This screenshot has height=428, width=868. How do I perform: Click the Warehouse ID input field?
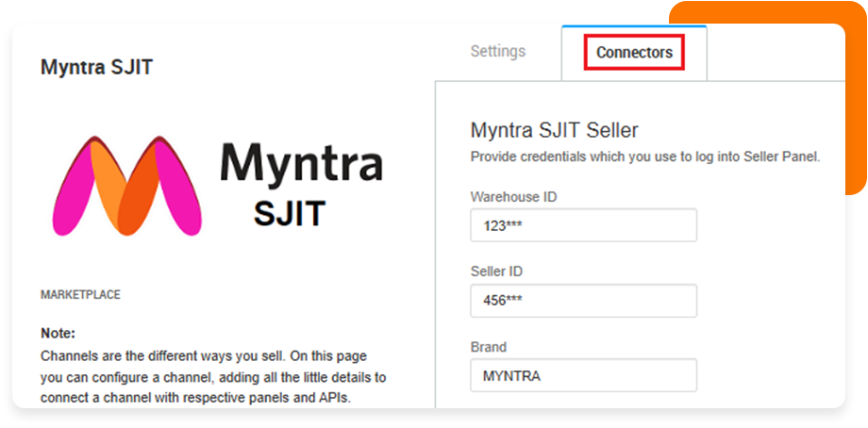(x=583, y=225)
